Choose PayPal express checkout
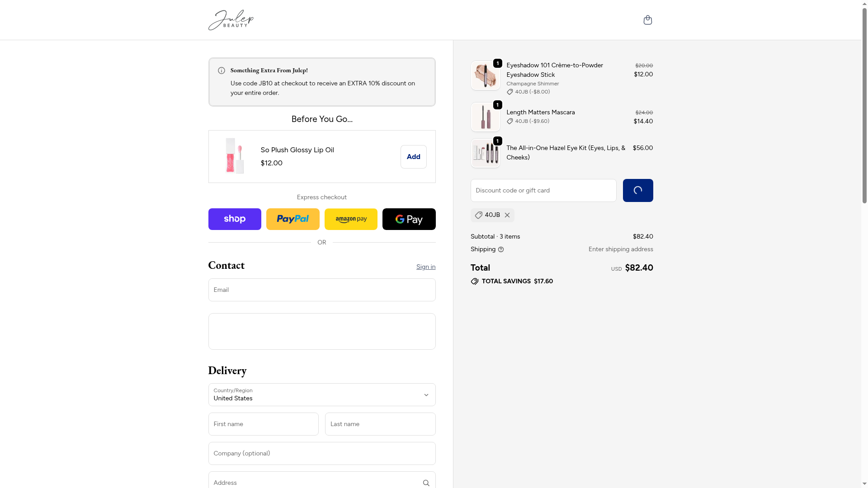 (x=292, y=219)
